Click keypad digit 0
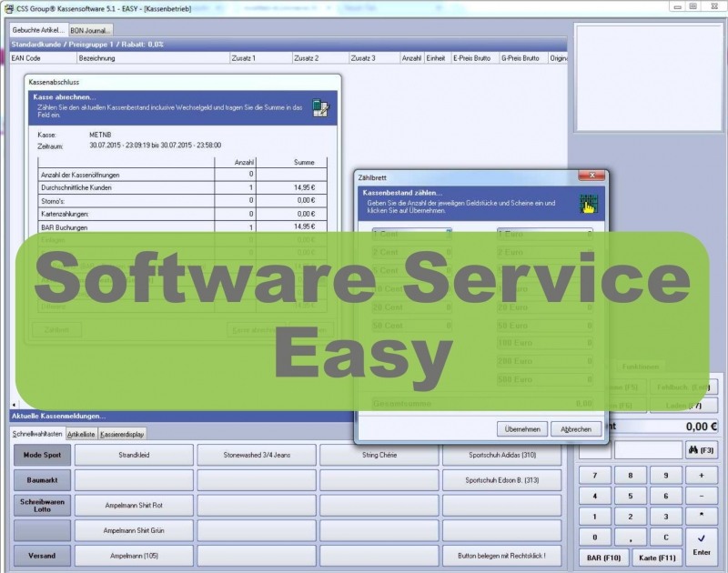 click(x=595, y=538)
